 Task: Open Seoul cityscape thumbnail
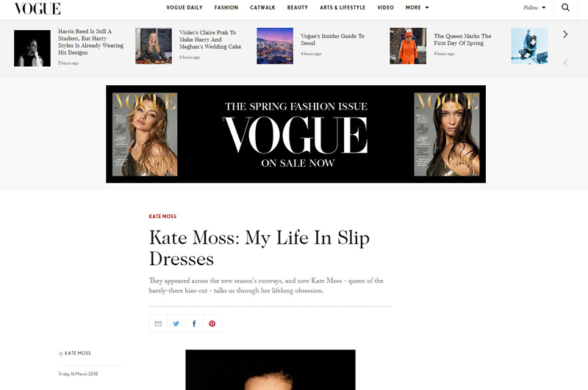[x=275, y=46]
